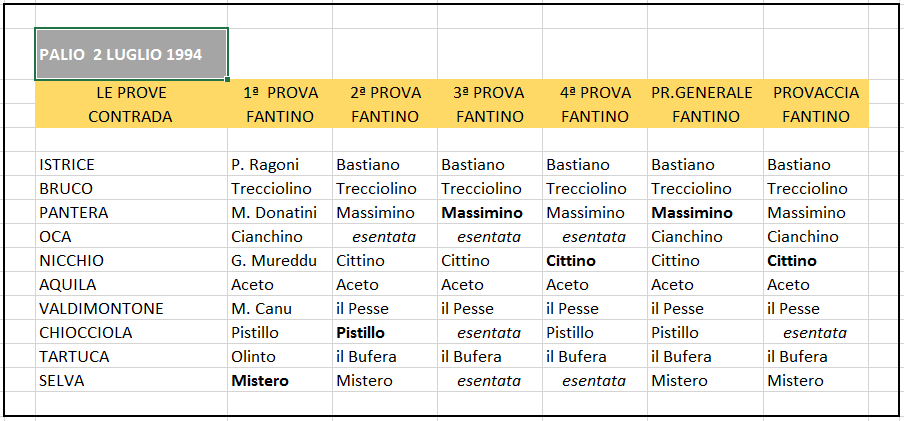Select the bold Cittino cell under PROVACCIA
Screen dimensions: 904x421
click(816, 261)
